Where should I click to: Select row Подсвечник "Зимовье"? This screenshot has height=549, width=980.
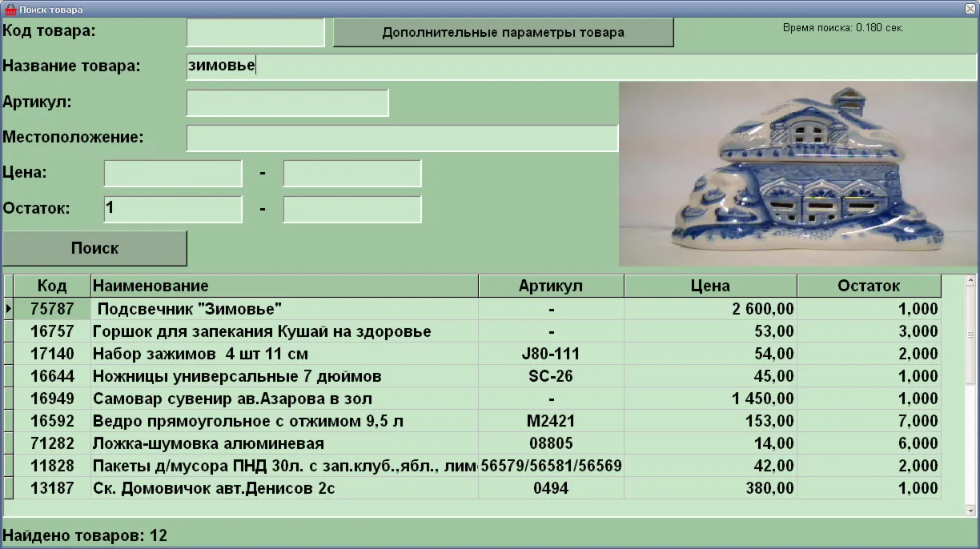pos(472,309)
